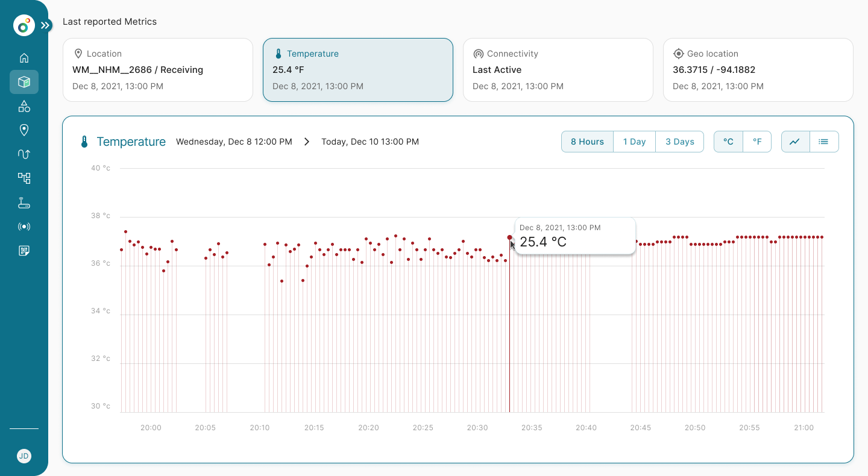Open the route path icon in sidebar
The width and height of the screenshot is (868, 476).
tap(24, 154)
